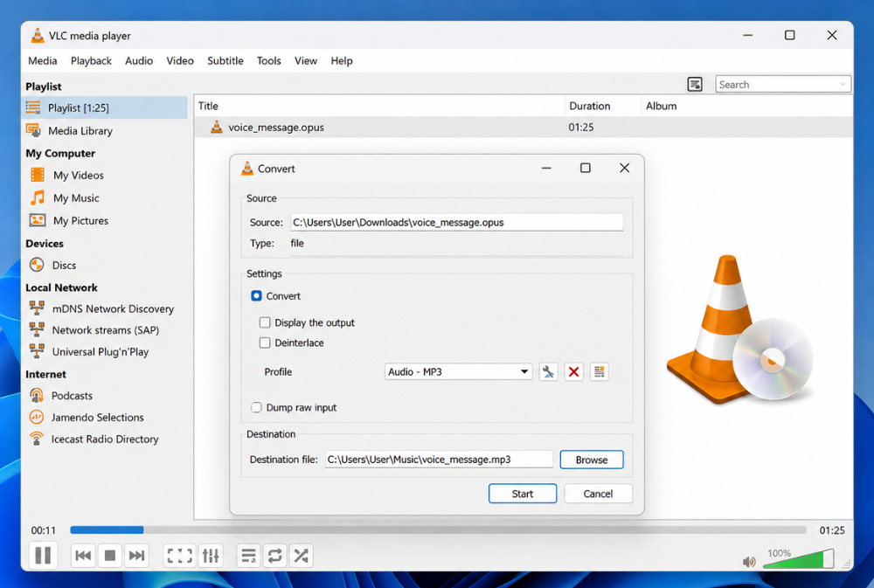Viewport: 874px width, 588px height.
Task: Maximize the Convert dialog window
Action: (586, 169)
